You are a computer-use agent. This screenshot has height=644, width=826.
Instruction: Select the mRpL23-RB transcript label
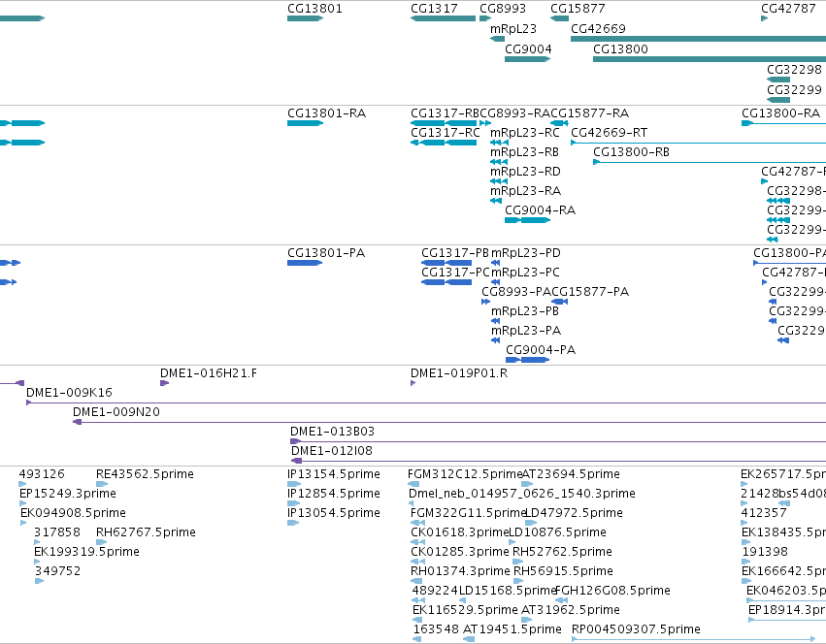pyautogui.click(x=524, y=152)
